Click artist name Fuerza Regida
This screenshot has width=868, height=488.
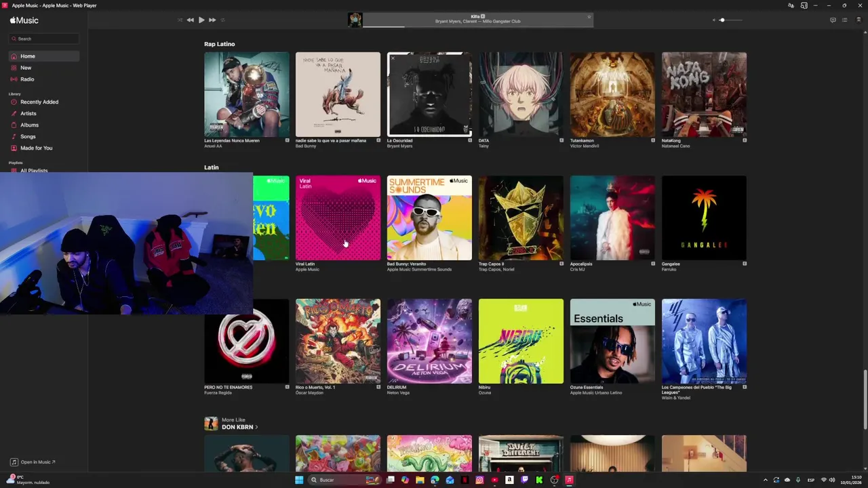click(x=217, y=392)
